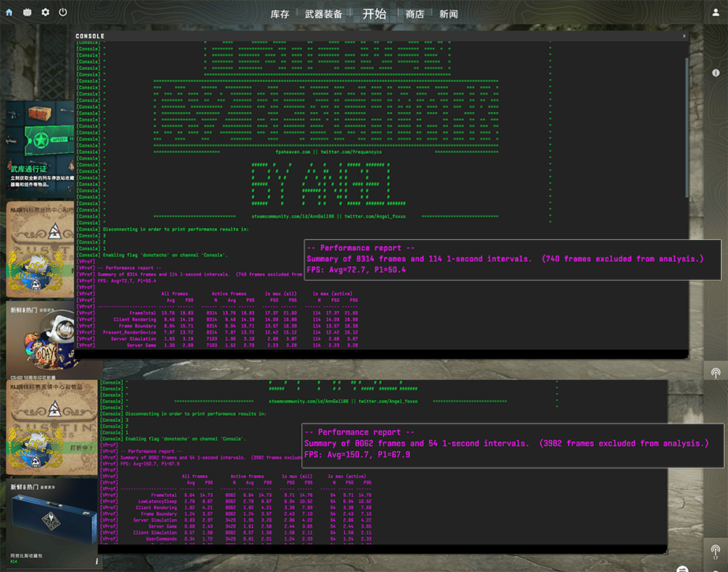Open the broadcast icon without a number
Screen dimensions: 728x572
(715, 373)
